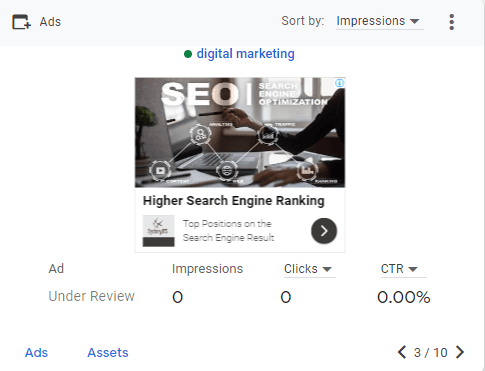The height and width of the screenshot is (371, 485).
Task: Switch to the Ads tab at bottom
Action: tap(36, 352)
